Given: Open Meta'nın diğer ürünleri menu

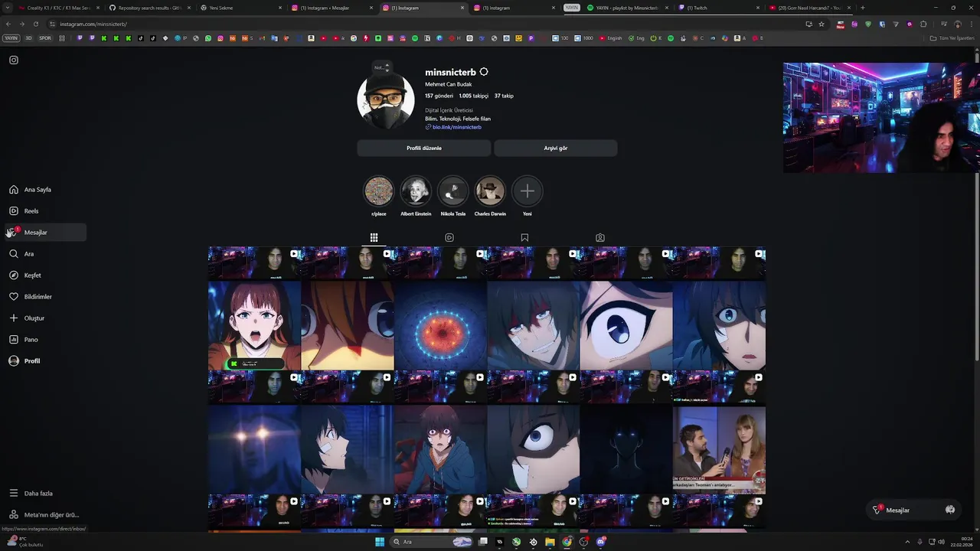Looking at the screenshot, I should (44, 515).
